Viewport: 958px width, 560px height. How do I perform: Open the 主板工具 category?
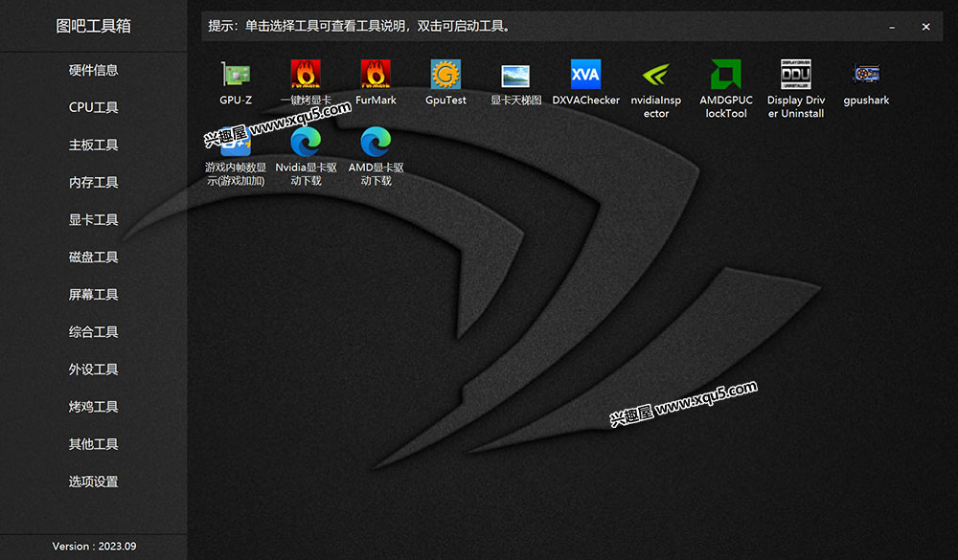tap(94, 145)
